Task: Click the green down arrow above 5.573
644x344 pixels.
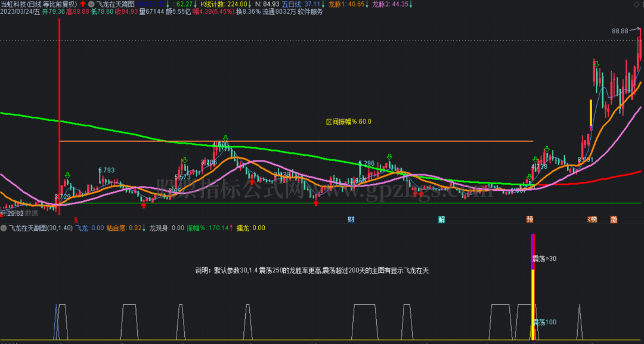Action: click(185, 159)
